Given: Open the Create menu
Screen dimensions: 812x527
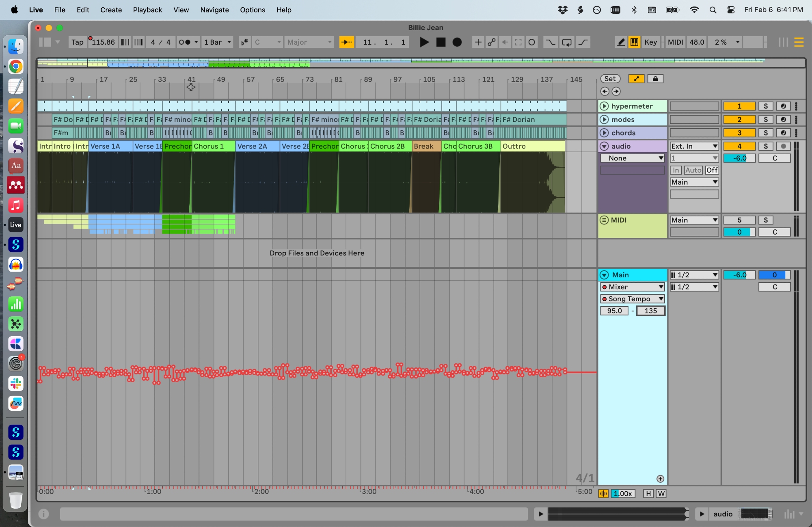Looking at the screenshot, I should coord(111,10).
